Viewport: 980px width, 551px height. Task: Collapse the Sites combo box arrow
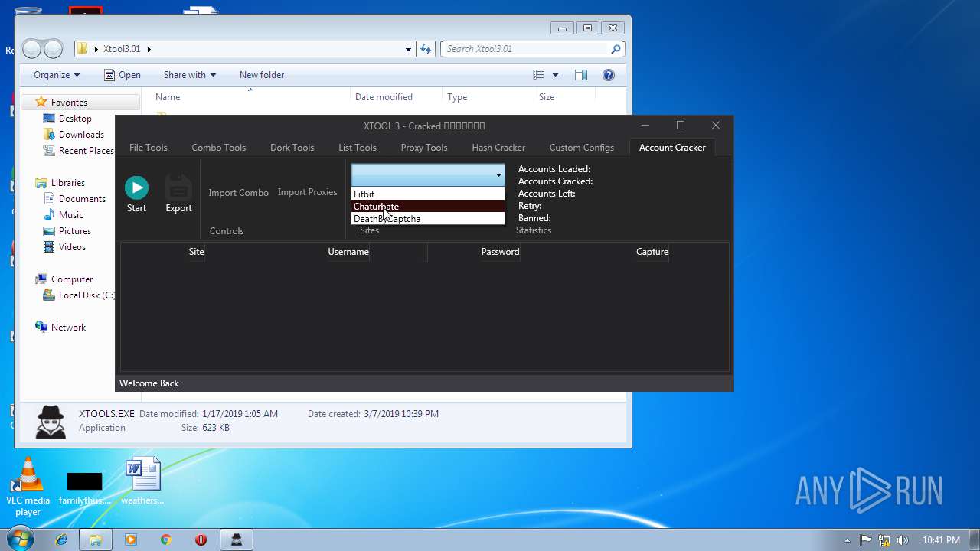[x=498, y=175]
